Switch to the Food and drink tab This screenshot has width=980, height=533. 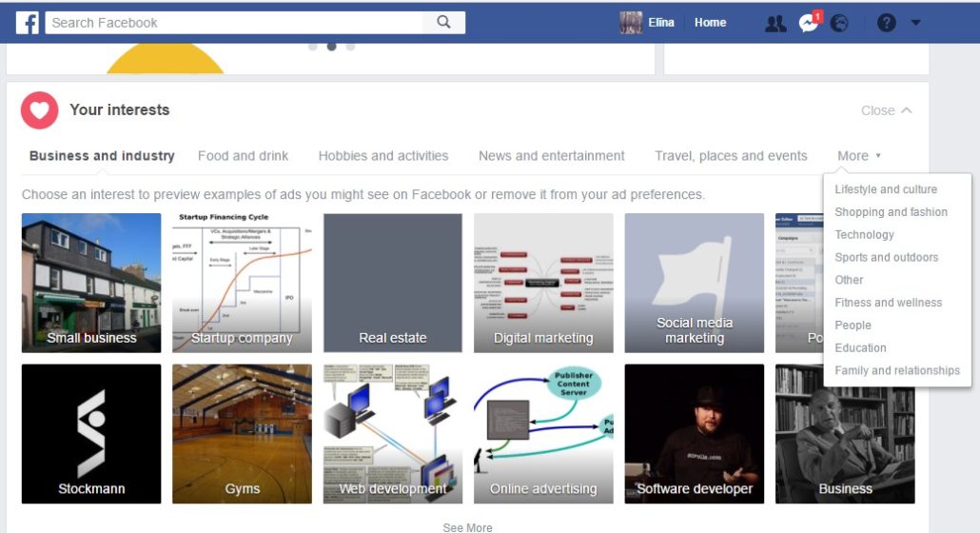[244, 155]
